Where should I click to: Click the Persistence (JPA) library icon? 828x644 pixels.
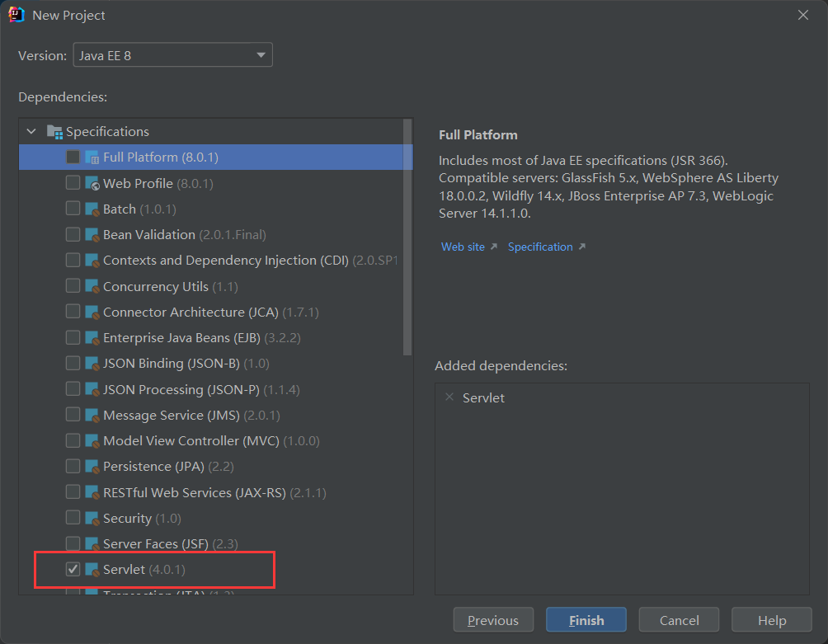click(x=92, y=467)
